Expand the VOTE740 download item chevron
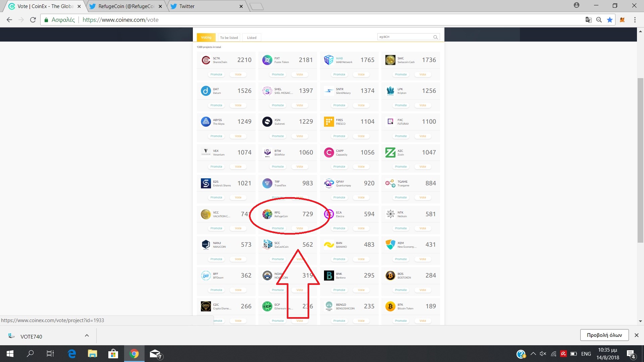Screen dimensions: 644x362 click(87, 336)
